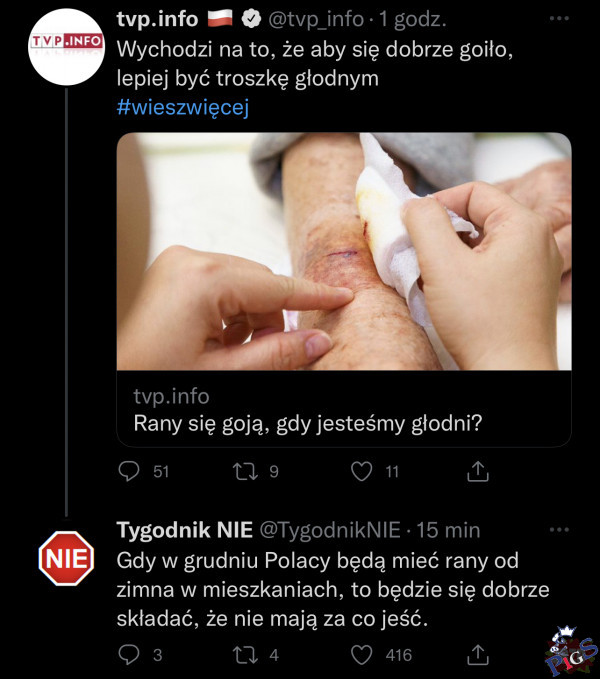Open the #wieszwięcej hashtag
This screenshot has width=600, height=679.
pos(182,107)
